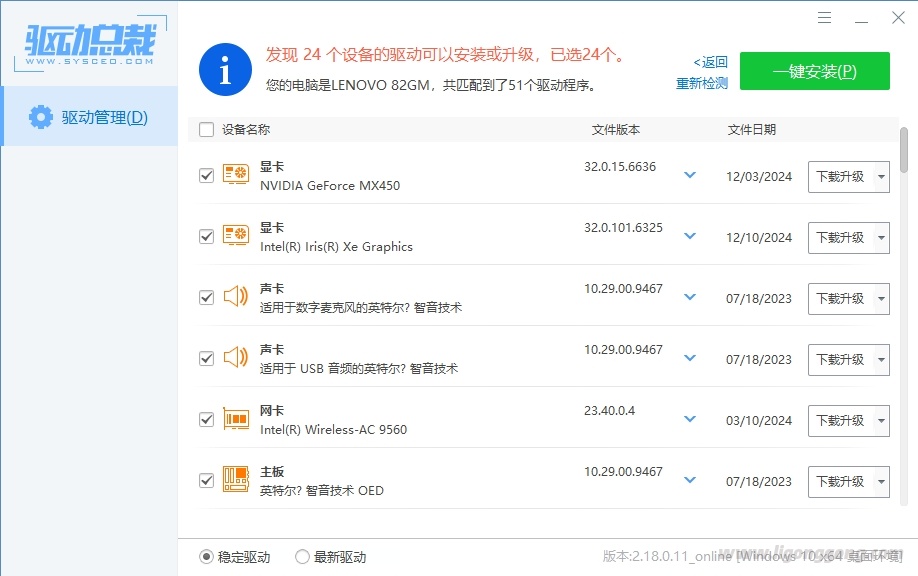Expand version list for 智音技术 OED
Viewport: 918px width, 576px height.
(690, 480)
